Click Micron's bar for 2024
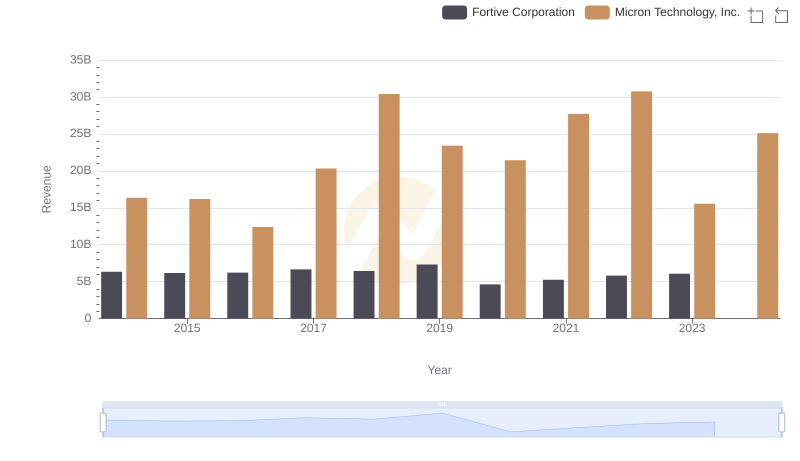The image size is (800, 461). (767, 226)
